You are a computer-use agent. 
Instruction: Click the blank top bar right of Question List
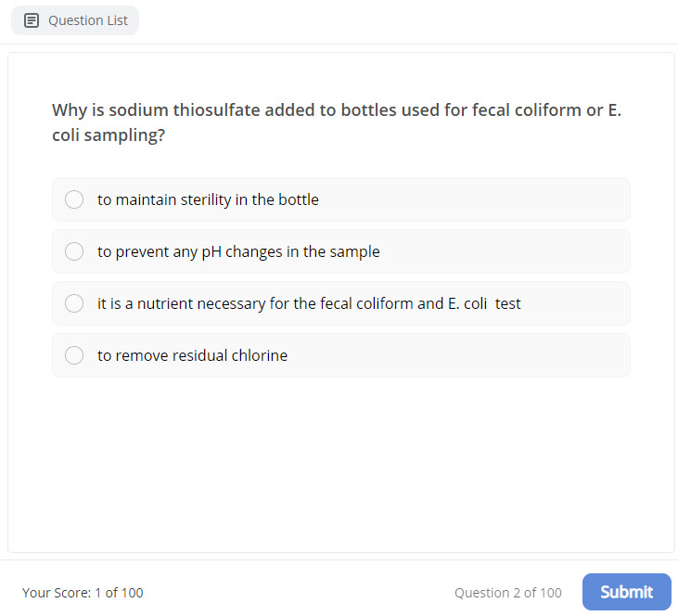coord(408,20)
